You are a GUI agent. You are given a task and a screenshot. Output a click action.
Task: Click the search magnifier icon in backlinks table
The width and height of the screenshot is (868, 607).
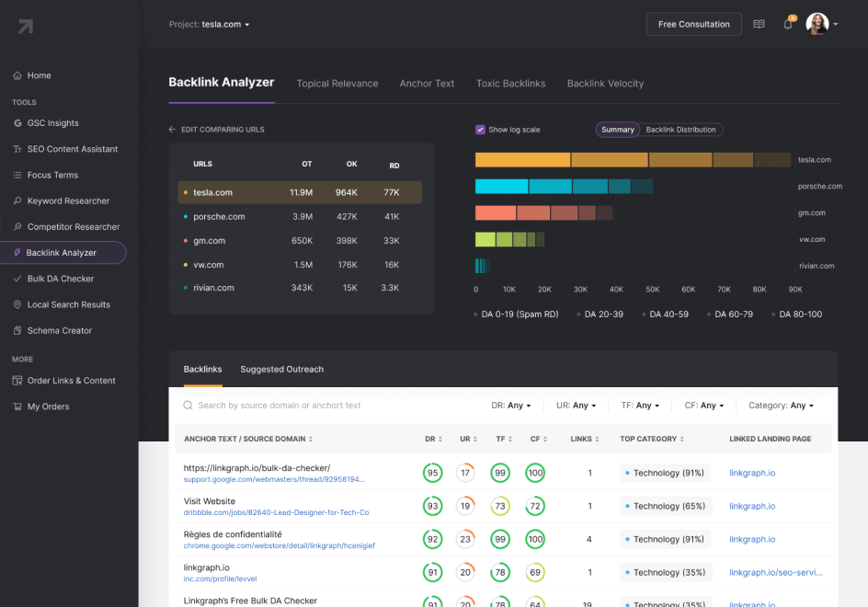[188, 406]
